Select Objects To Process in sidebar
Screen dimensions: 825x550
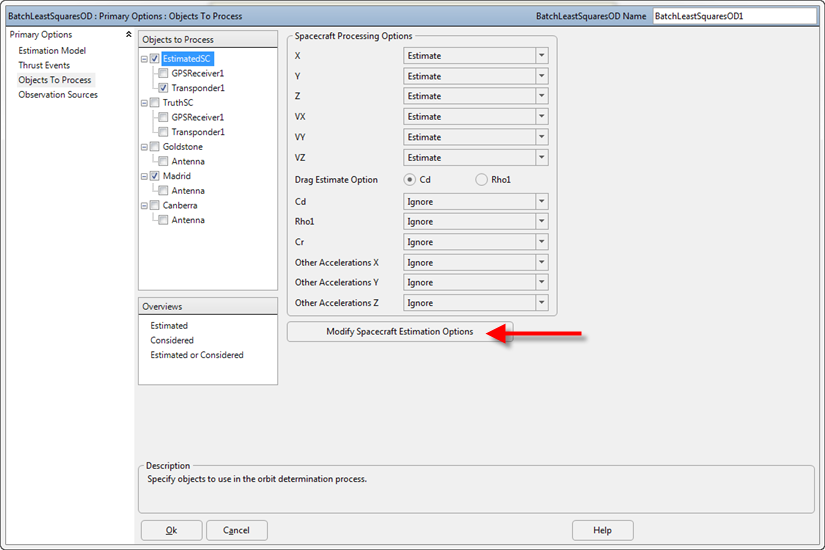point(55,80)
